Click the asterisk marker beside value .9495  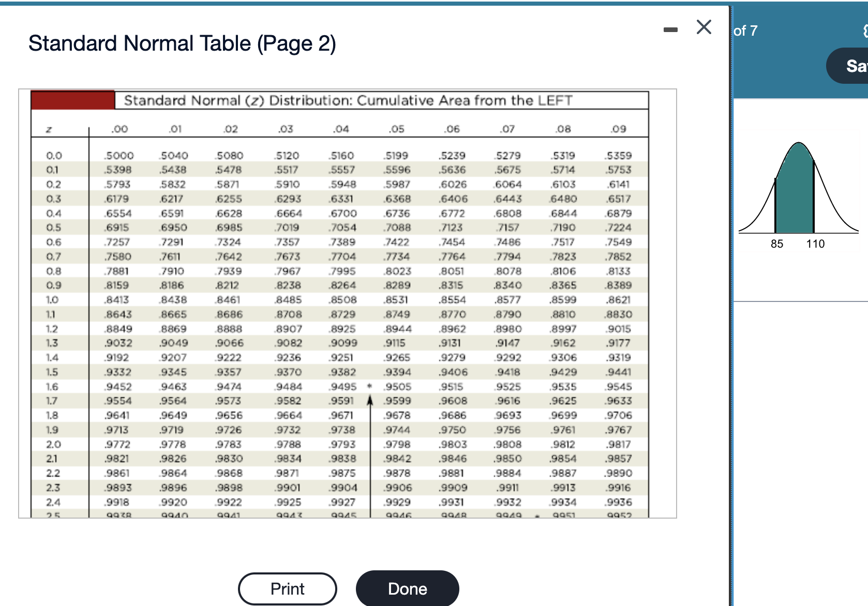(369, 386)
